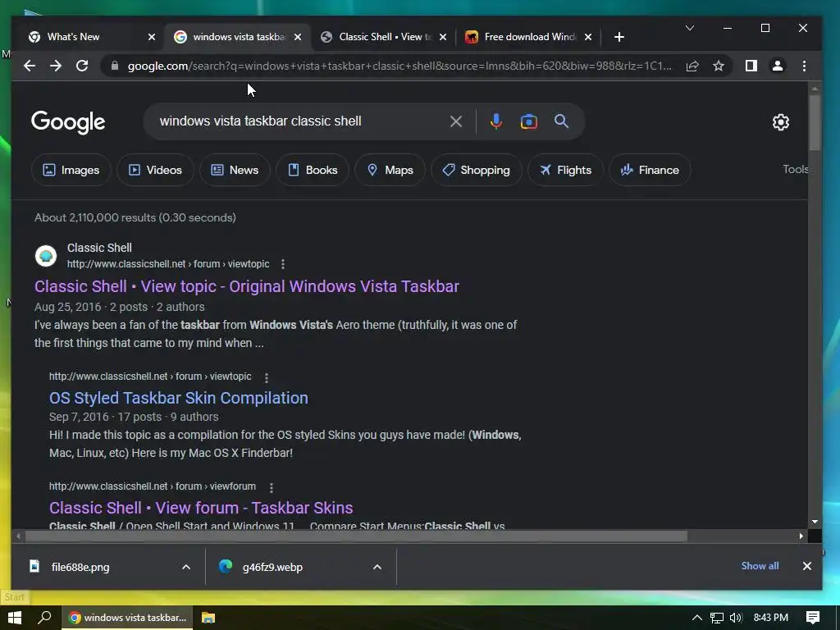Reload the current page
The image size is (840, 630).
(x=82, y=66)
